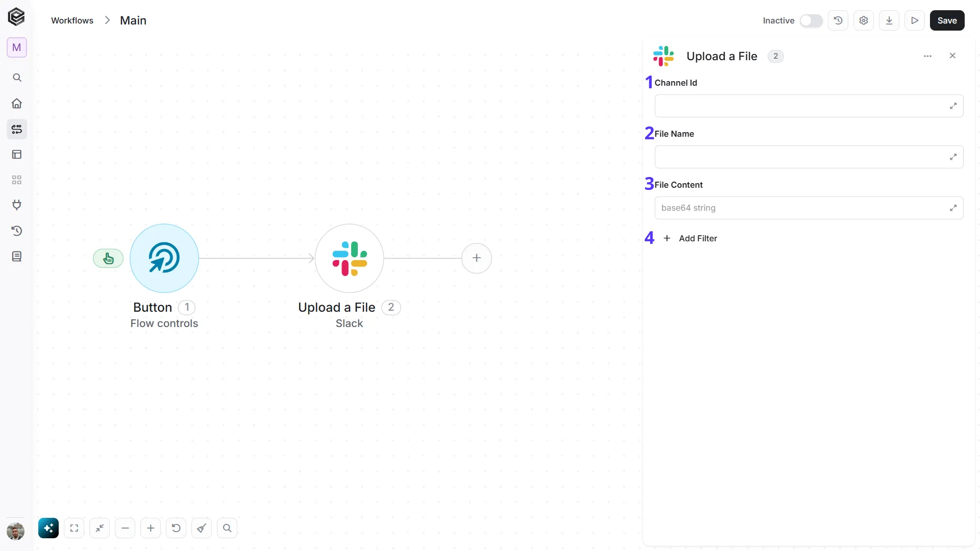This screenshot has height=551, width=980.
Task: Click the Button node label
Action: tap(153, 307)
